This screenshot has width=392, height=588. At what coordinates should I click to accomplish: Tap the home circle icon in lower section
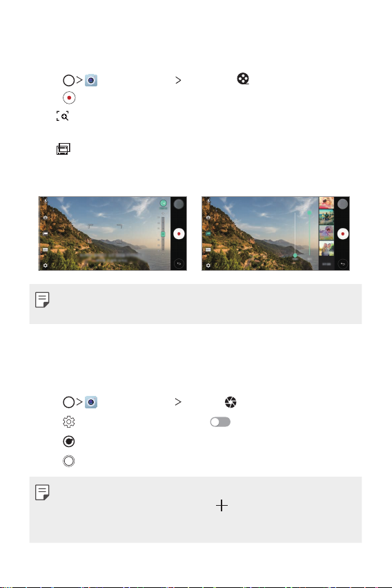68,402
